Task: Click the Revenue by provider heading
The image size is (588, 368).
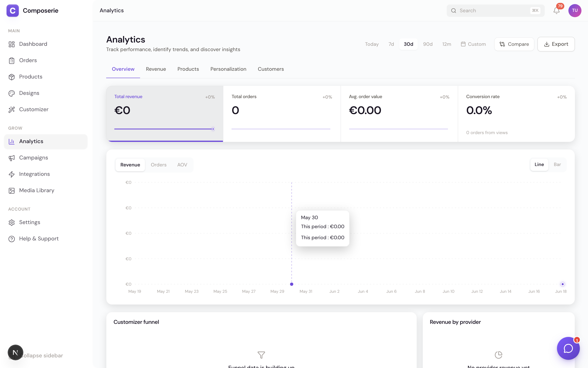Action: pos(455,322)
